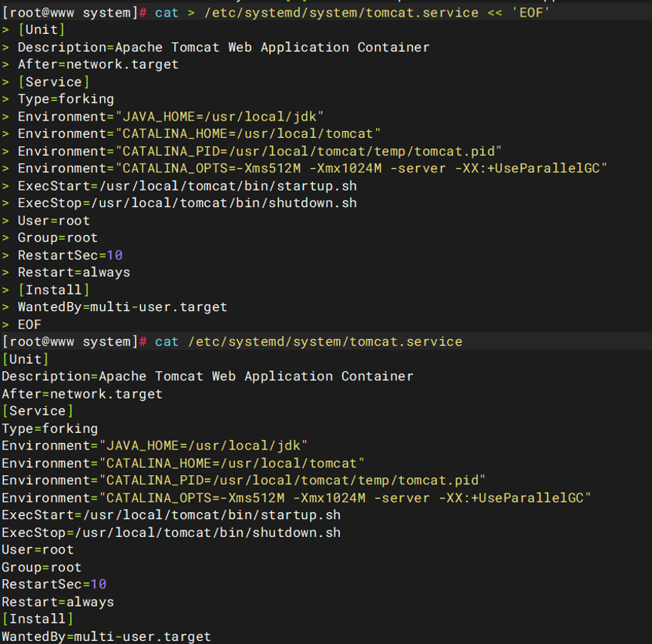Click 'RestartSec=10' in the heredoc input
Screen dimensions: 652x644
[70, 255]
